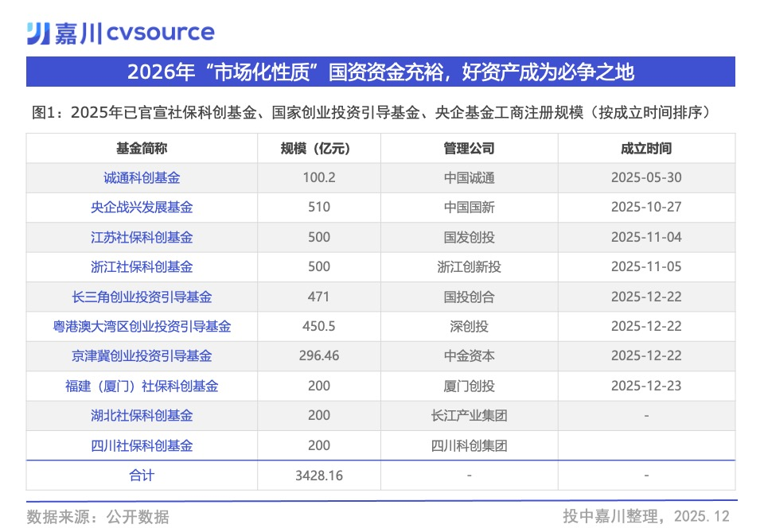This screenshot has width=764, height=532.
Task: Select the 管理公司 column header
Action: coord(469,149)
